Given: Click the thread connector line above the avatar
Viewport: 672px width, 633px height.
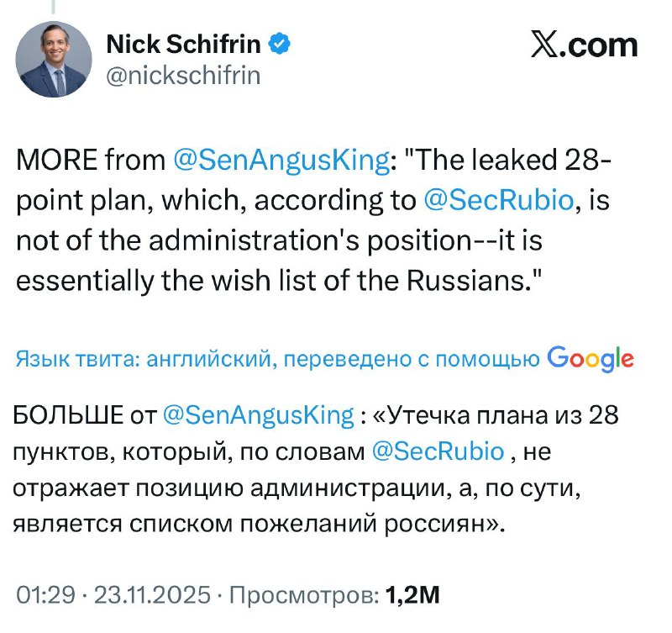Looking at the screenshot, I should [54, 8].
